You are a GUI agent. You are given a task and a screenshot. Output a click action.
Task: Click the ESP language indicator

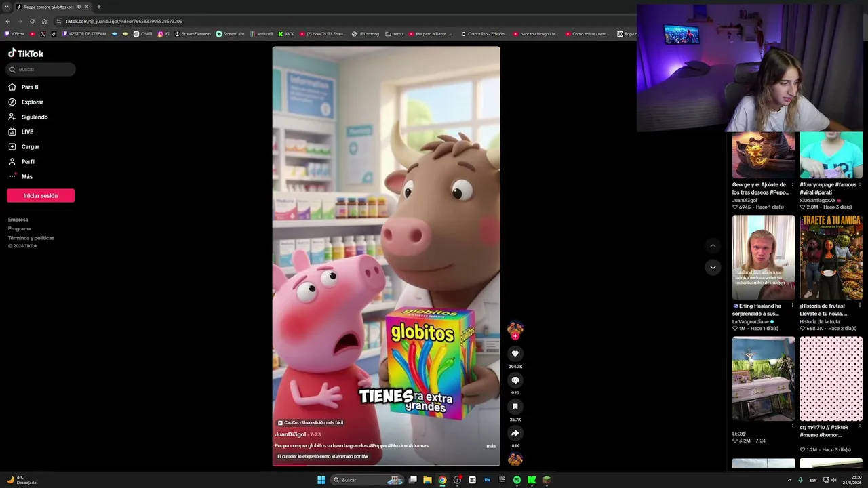click(813, 480)
